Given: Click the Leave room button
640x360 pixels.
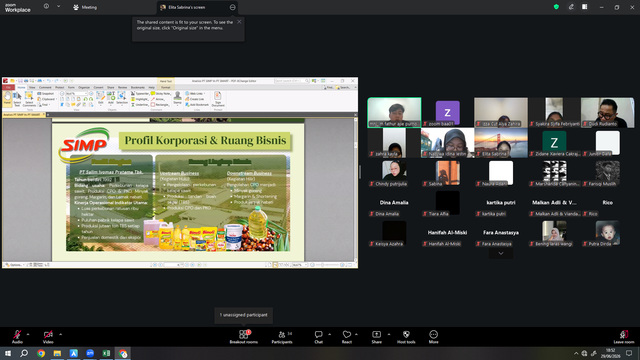Looking at the screenshot, I should tap(624, 337).
